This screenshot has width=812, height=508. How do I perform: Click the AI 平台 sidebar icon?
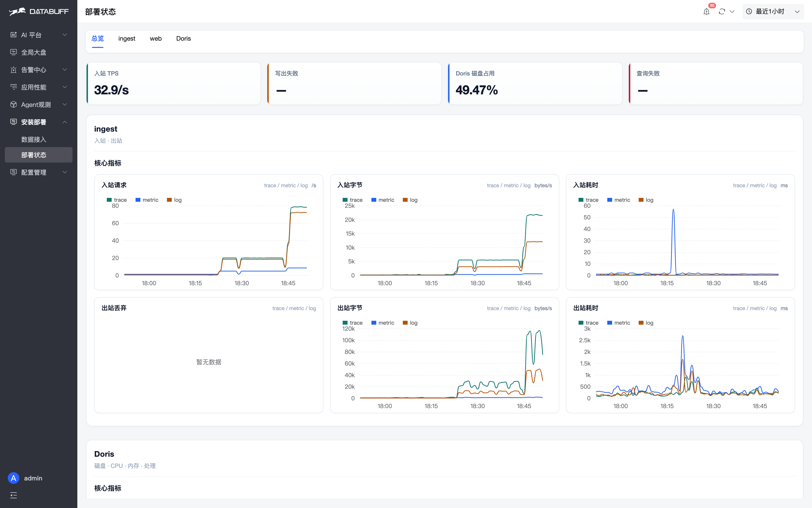(14, 35)
